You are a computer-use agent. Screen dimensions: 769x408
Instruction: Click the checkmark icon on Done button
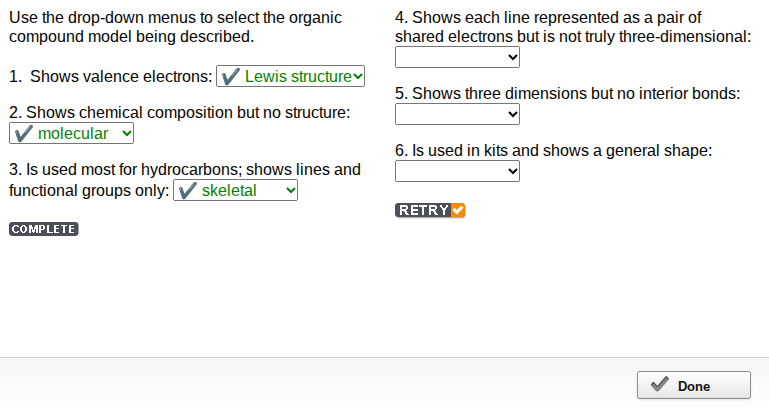[x=660, y=384]
